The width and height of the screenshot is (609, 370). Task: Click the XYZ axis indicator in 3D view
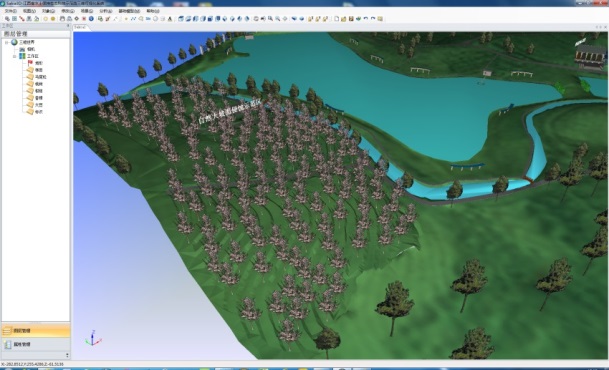pos(93,338)
